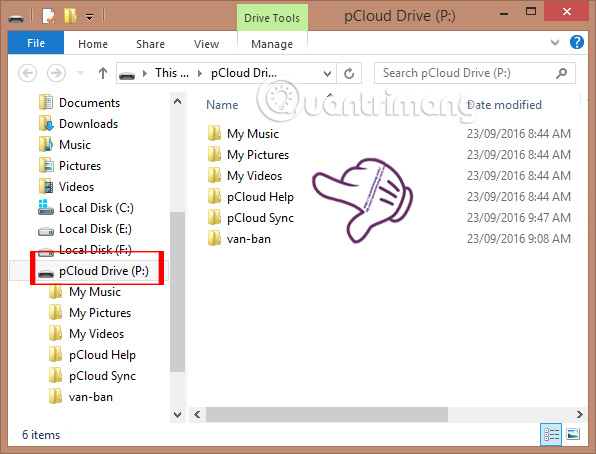
Task: Select Music in the navigation pane
Action: pyautogui.click(x=75, y=144)
